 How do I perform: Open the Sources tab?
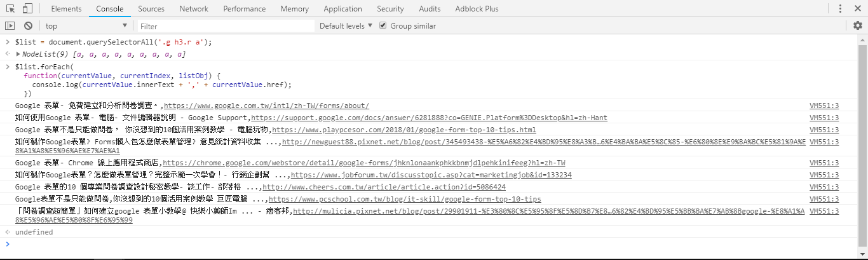coord(151,9)
